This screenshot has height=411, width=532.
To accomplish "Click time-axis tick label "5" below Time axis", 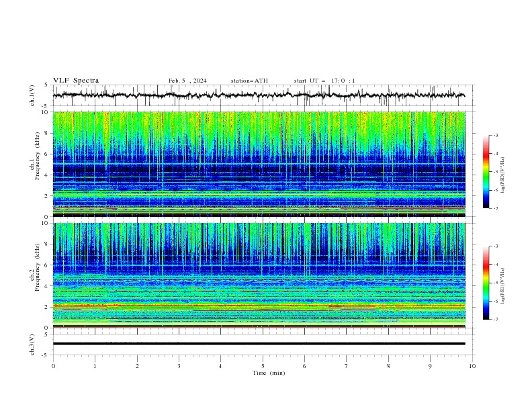I will click(x=263, y=366).
